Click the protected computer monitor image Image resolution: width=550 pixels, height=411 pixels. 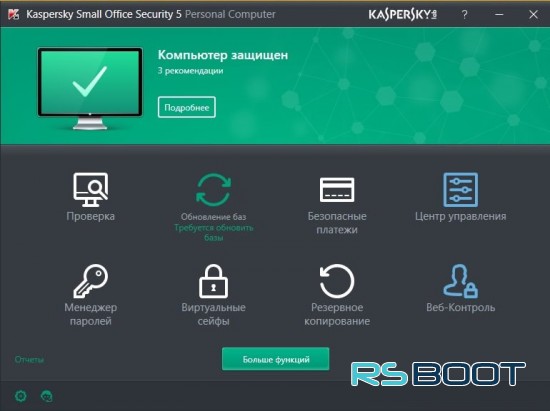pos(90,88)
